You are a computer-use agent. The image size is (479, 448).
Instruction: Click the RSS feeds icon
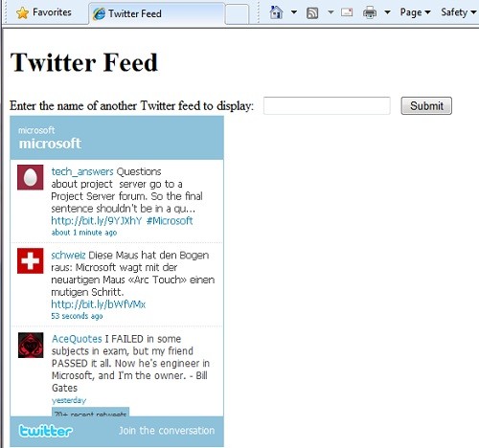click(312, 13)
